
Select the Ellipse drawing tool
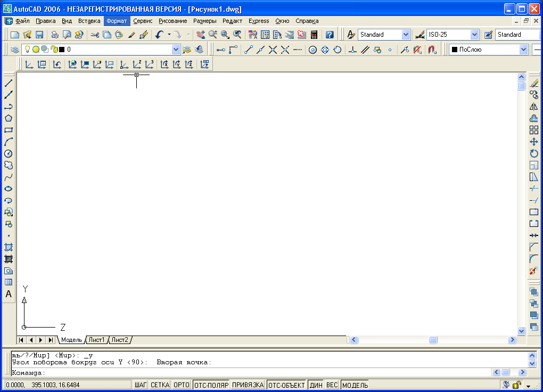tap(9, 189)
